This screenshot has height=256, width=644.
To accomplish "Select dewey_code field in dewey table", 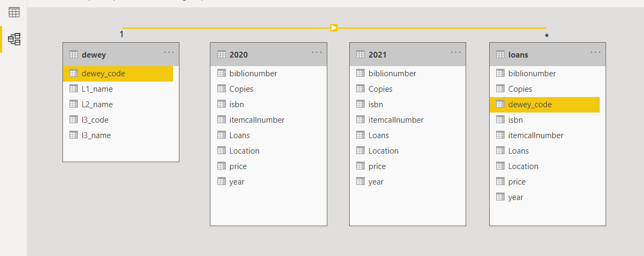I will [104, 74].
